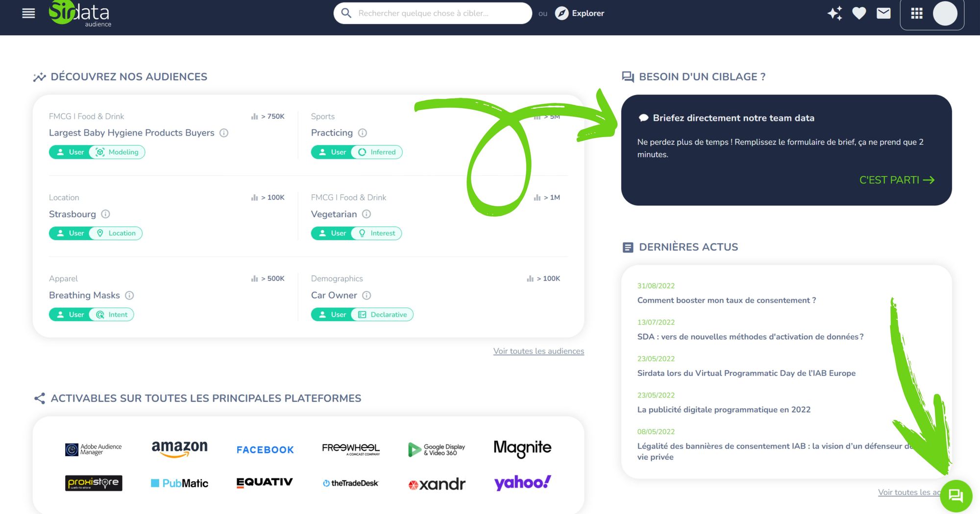Image resolution: width=980 pixels, height=514 pixels.
Task: Click User badge under Car Owner
Action: [332, 315]
